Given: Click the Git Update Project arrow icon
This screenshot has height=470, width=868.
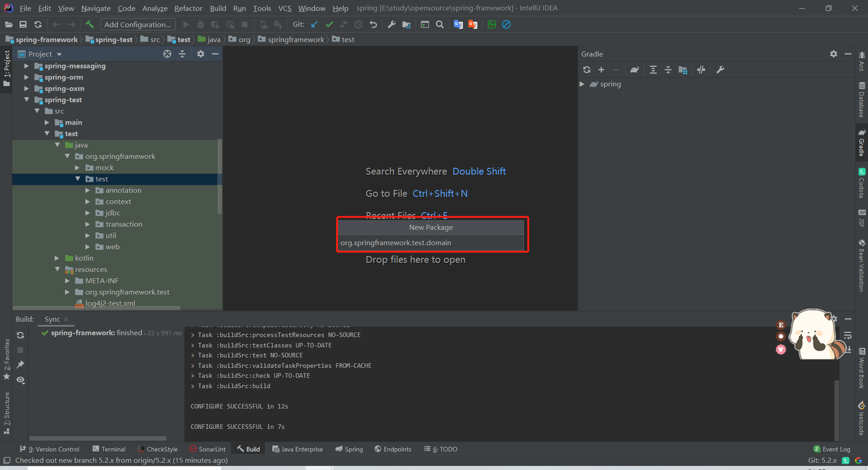Looking at the screenshot, I should click(314, 24).
